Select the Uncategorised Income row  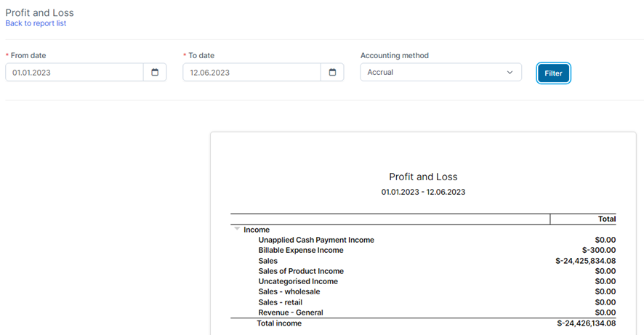tap(423, 281)
